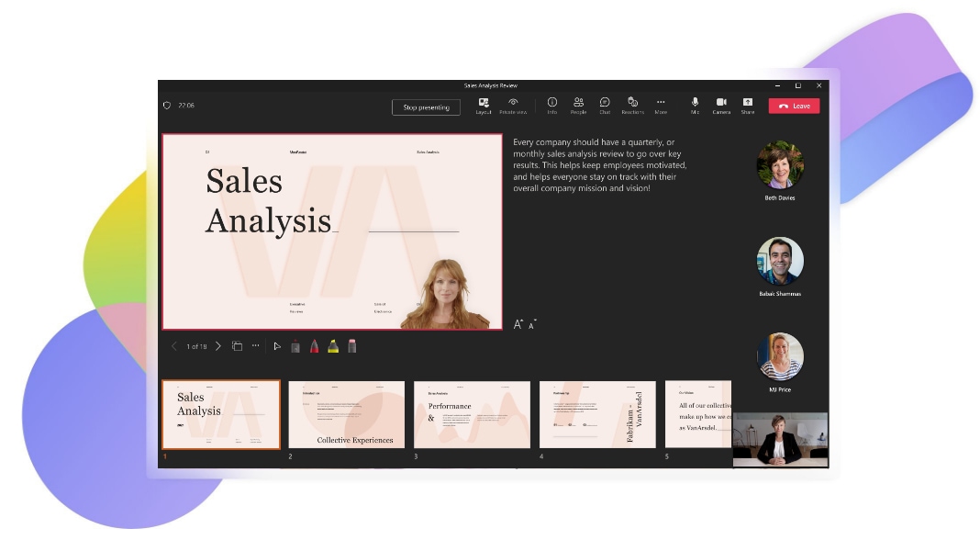Show the People participants panel
This screenshot has height=551, width=980.
click(x=578, y=106)
